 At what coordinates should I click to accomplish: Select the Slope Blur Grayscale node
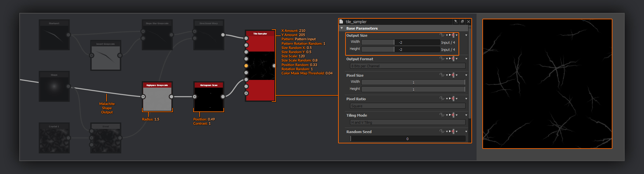[157, 35]
